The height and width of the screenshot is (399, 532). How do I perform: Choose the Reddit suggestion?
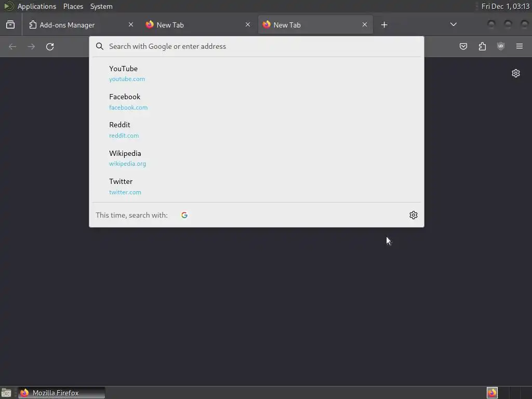click(x=257, y=130)
